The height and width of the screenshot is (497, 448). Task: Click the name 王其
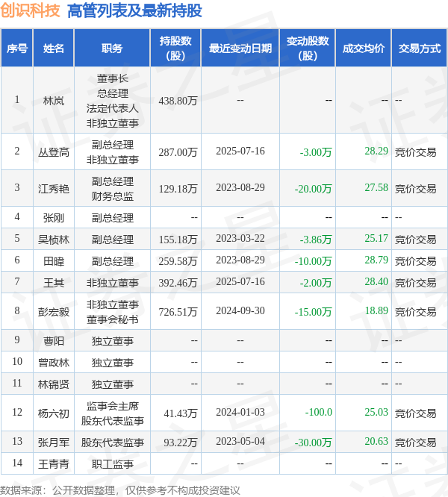tap(54, 282)
